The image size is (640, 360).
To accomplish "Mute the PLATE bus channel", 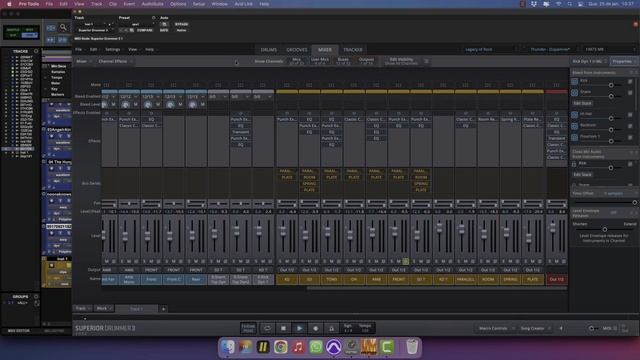I will tap(533, 261).
